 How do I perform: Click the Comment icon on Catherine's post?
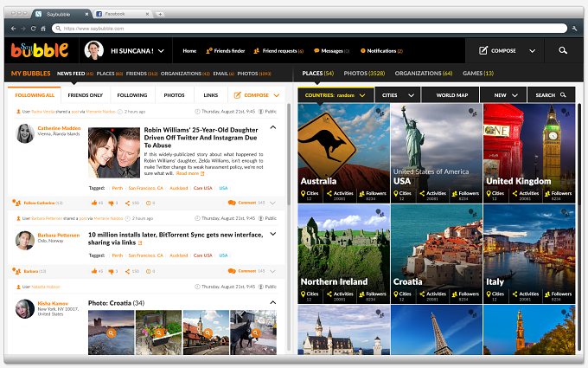[x=232, y=203]
